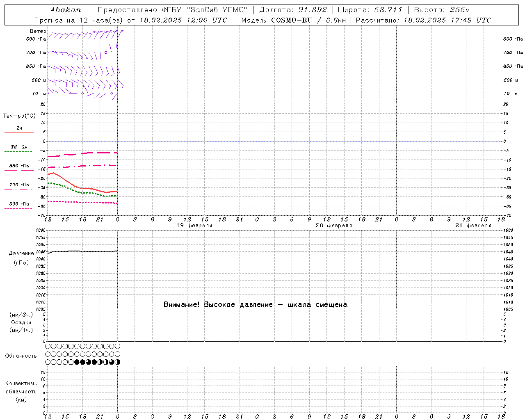The width and height of the screenshot is (525, 420).
Task: Select the model label COSMO-RU / 6.6км
Action: 309,20
